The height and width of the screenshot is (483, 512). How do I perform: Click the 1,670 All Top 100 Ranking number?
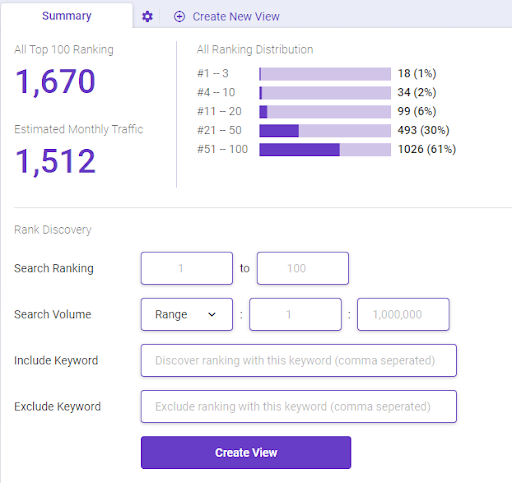(55, 82)
